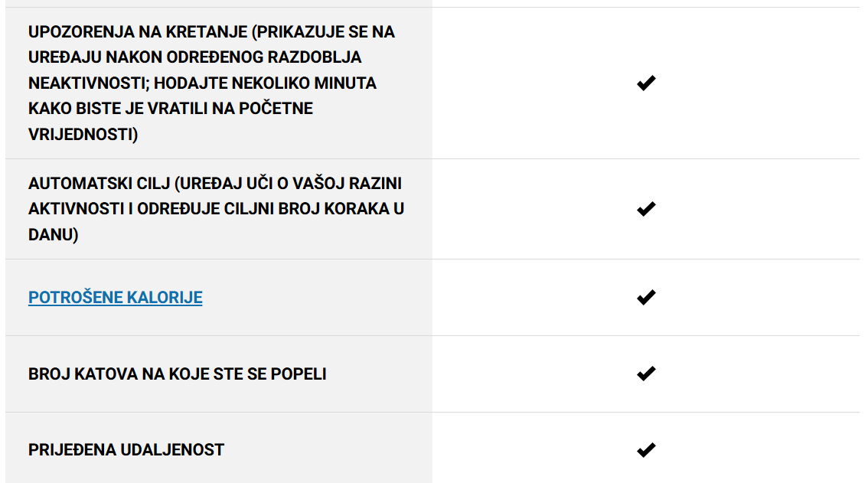Click the word PRIJEĐENA in the last row
The image size is (868, 483).
72,450
